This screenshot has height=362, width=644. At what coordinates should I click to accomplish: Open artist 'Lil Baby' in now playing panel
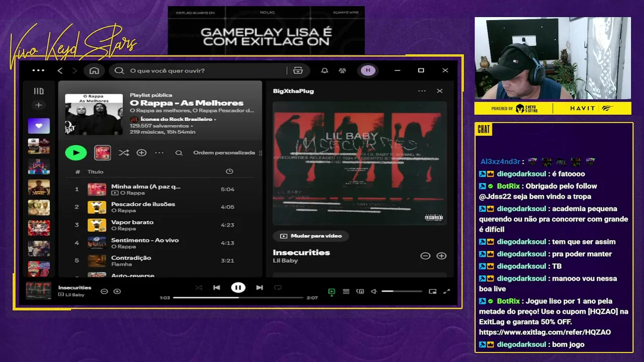click(x=285, y=260)
